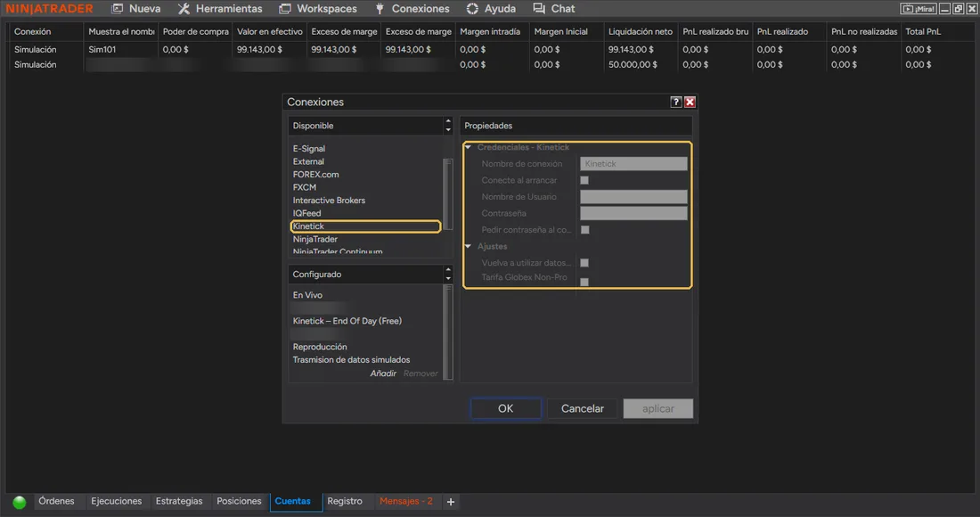Screen dimensions: 980x517
Task: Toggle Pedir contraseña al conectar checkbox
Action: [x=585, y=230]
